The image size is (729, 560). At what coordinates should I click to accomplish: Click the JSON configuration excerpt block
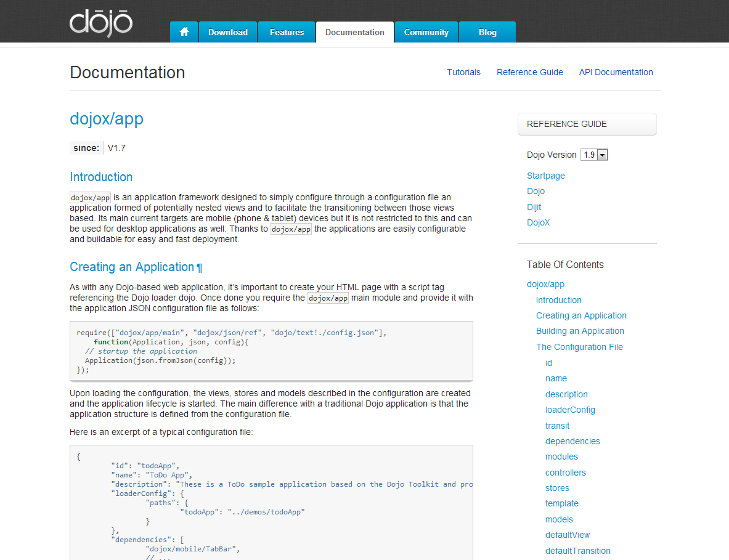[272, 502]
